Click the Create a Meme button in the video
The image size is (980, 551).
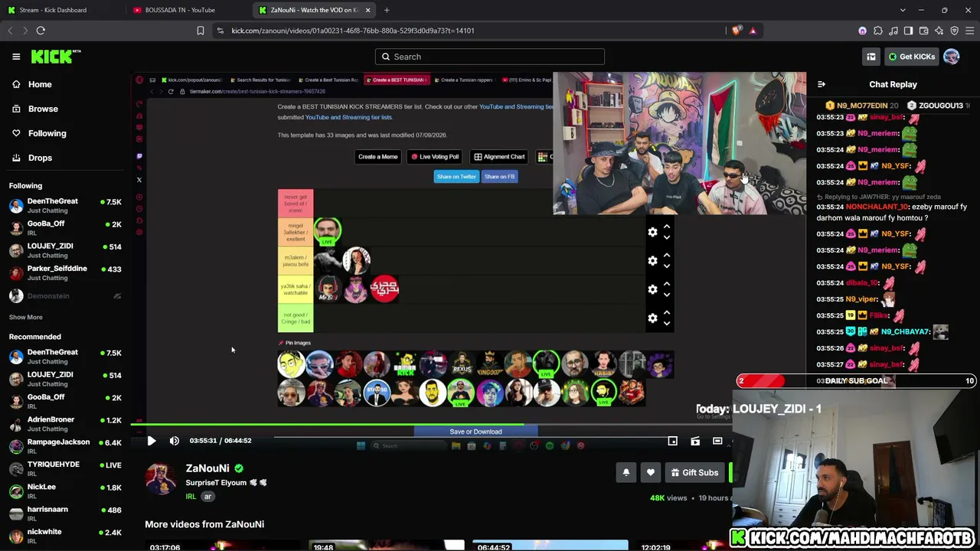pyautogui.click(x=378, y=157)
